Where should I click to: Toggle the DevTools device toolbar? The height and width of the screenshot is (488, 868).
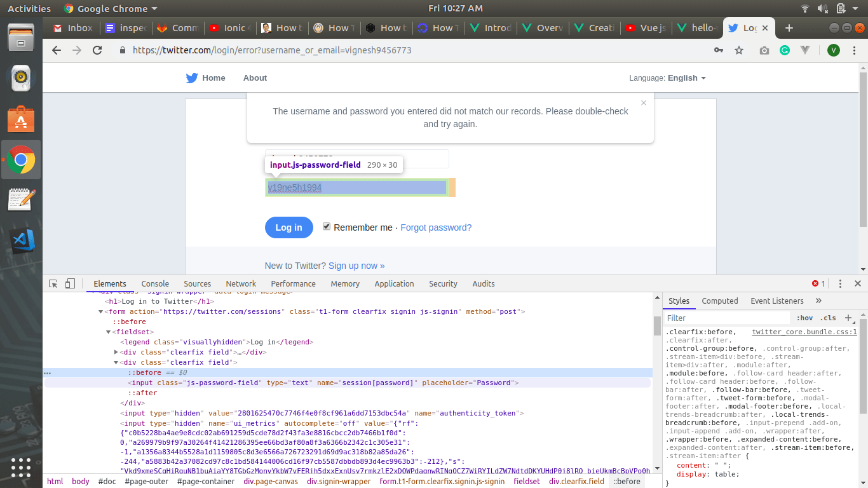(x=70, y=284)
